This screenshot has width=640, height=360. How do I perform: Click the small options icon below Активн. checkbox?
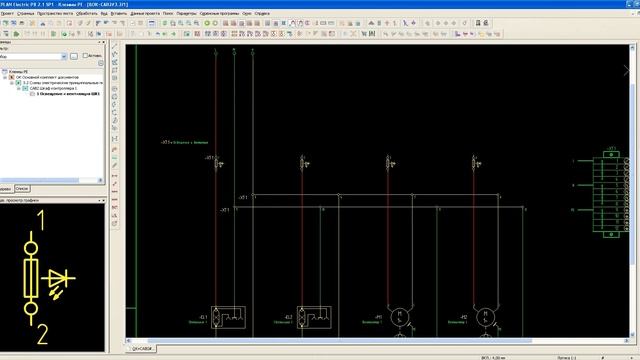101,63
